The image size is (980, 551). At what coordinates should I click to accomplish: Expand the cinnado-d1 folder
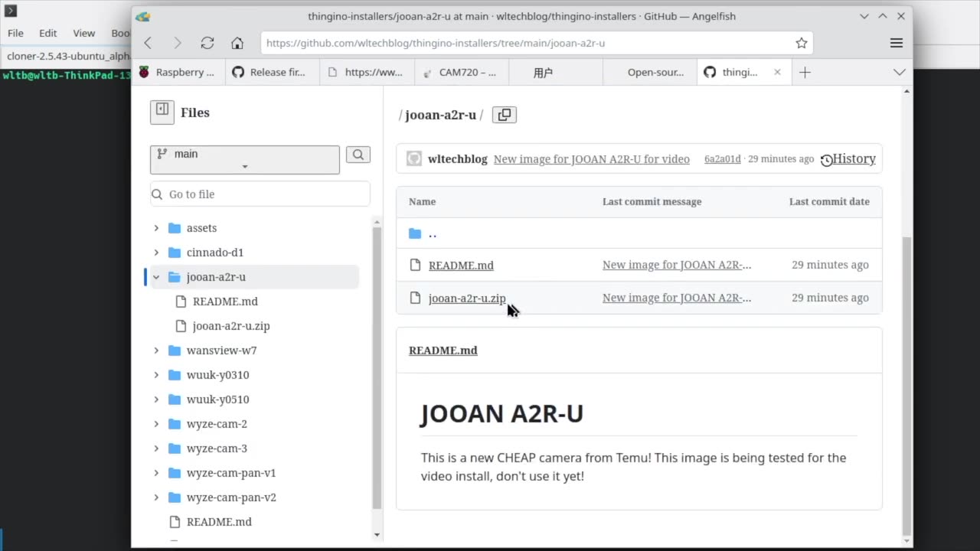coord(156,253)
